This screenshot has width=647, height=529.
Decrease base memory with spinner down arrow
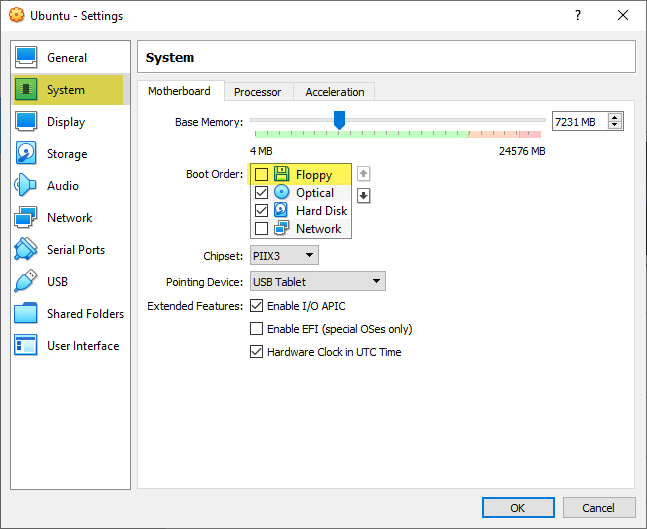point(615,125)
